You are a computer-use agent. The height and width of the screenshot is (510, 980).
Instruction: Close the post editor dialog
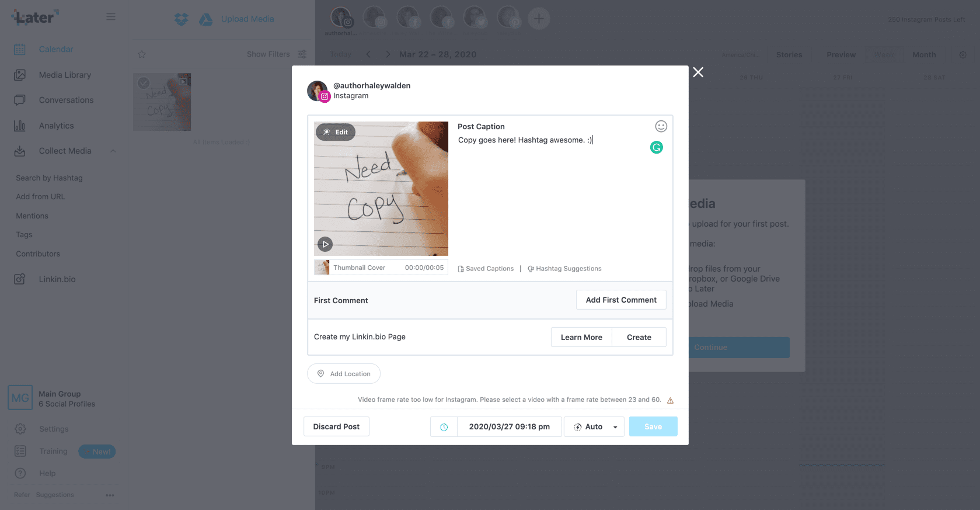point(698,72)
